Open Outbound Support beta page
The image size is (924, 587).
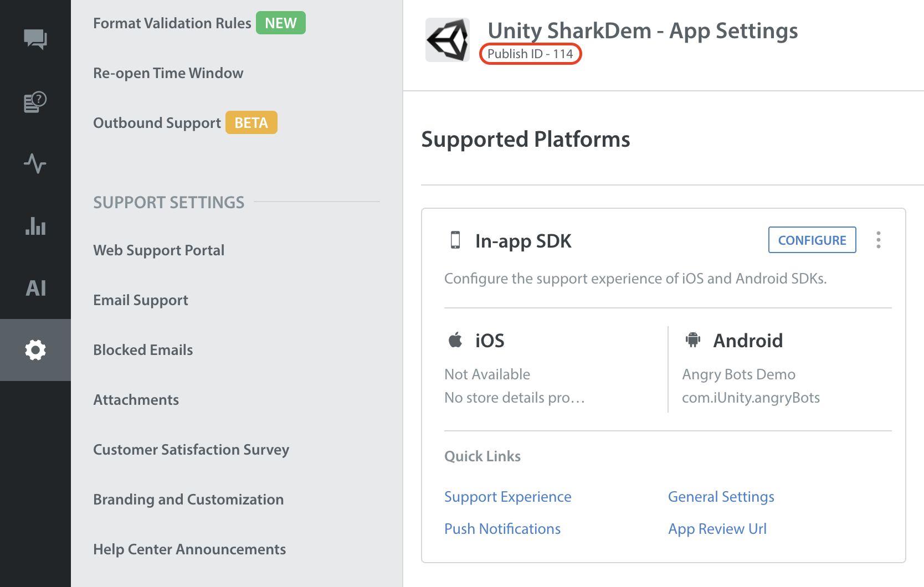tap(157, 123)
